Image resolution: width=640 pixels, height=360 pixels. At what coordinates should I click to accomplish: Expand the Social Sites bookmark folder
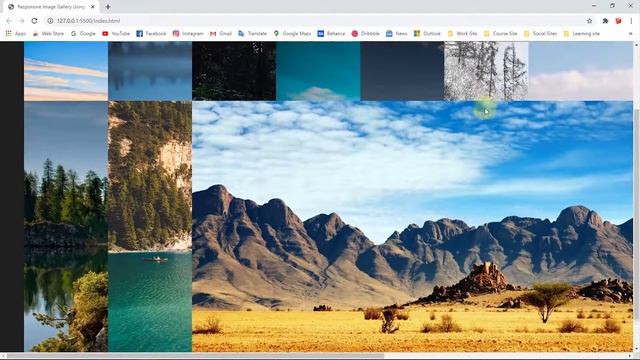pyautogui.click(x=540, y=33)
